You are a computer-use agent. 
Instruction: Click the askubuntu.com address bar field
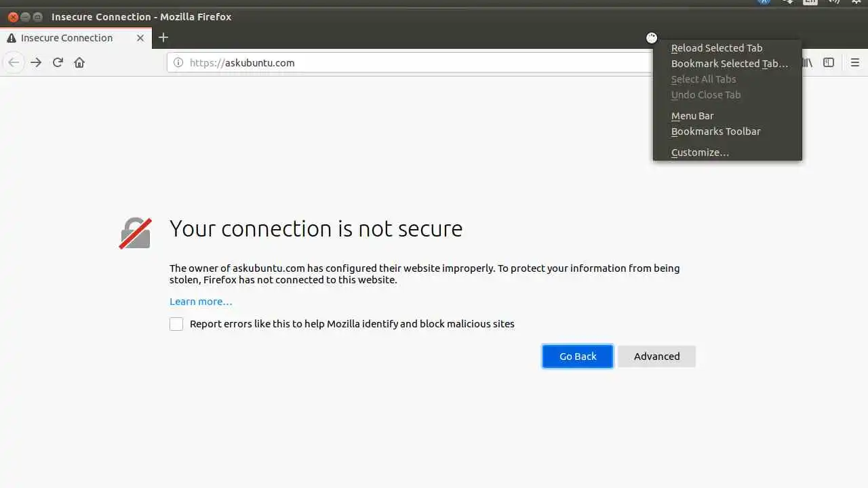click(x=407, y=62)
